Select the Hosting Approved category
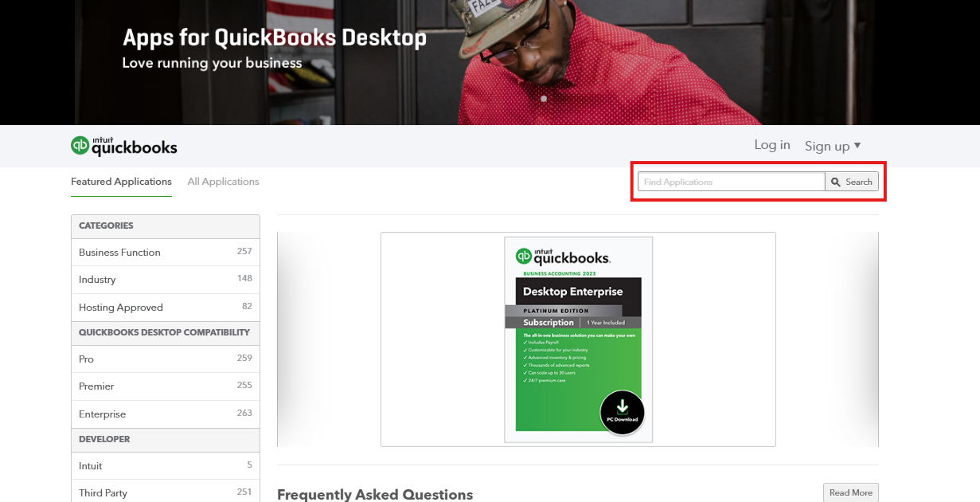The width and height of the screenshot is (980, 502). [166, 307]
